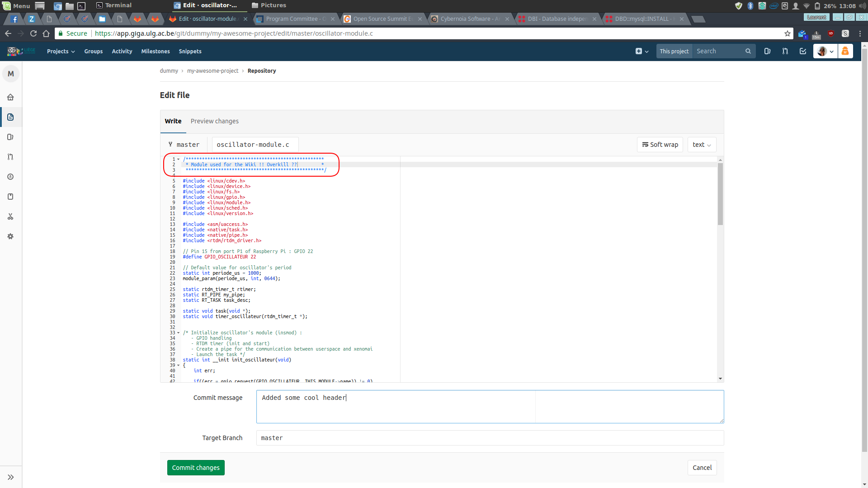Expand the collapsed sidebar chevrons
868x488 pixels.
[x=11, y=477]
